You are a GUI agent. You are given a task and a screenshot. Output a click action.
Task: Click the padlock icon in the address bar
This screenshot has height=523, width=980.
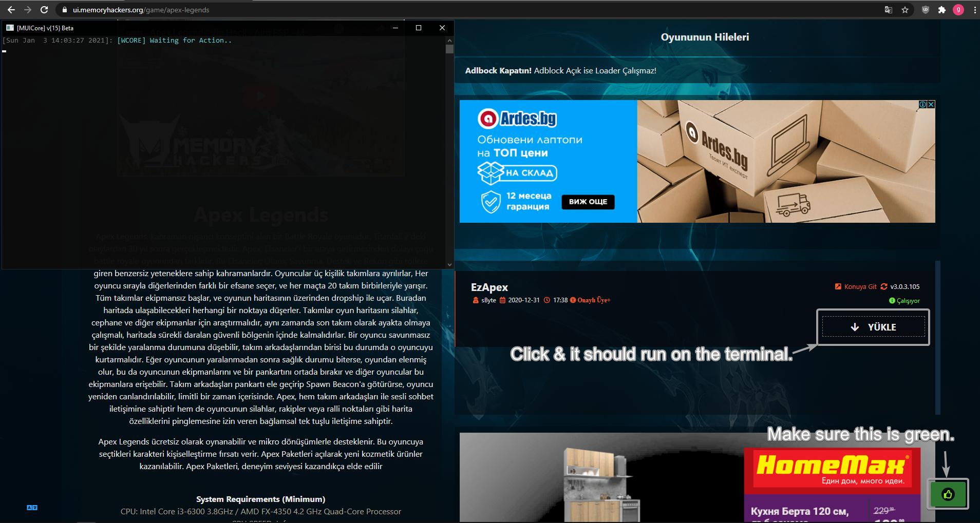tap(65, 10)
